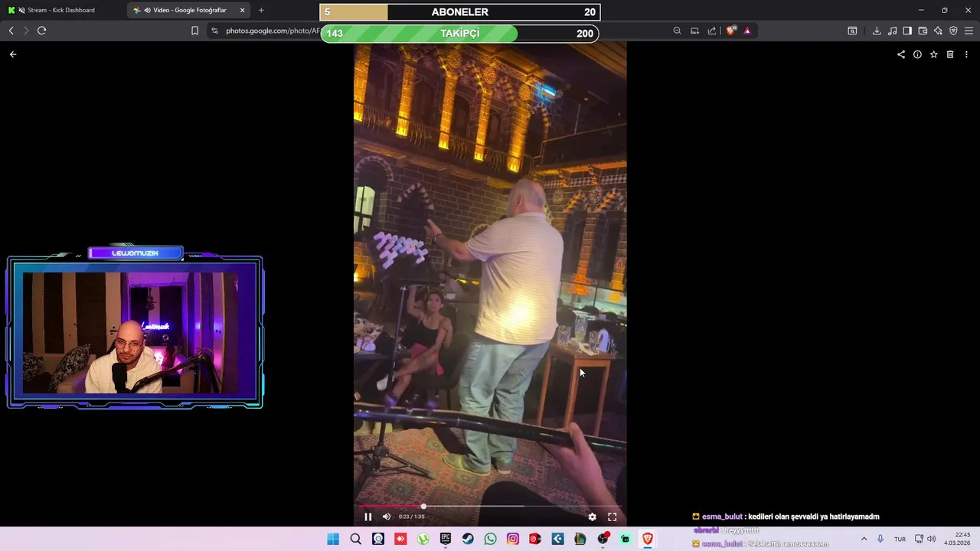Reload the current page
This screenshot has width=980, height=551.
click(x=41, y=31)
